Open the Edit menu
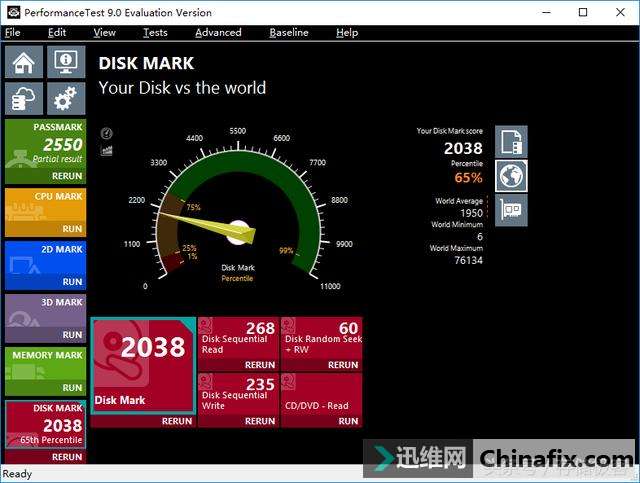Screen dimensions: 640x483 [57, 33]
